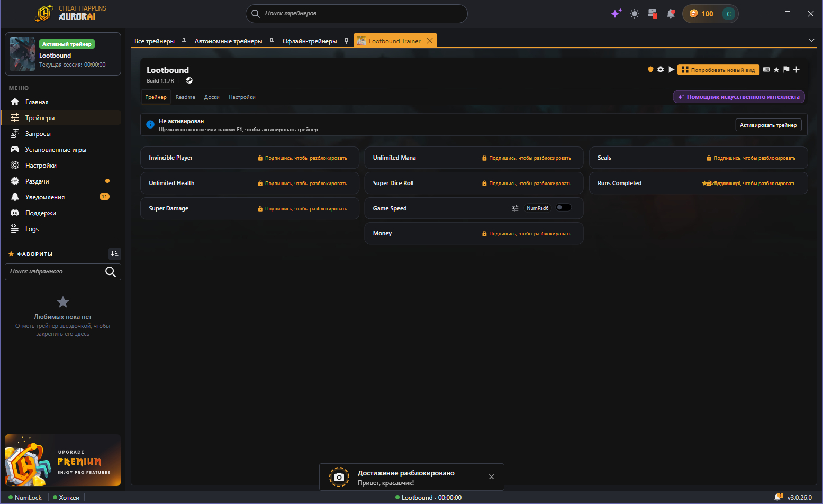Viewport: 823px width, 504px height.
Task: Dismiss the achievement unlocked notification
Action: pos(492,477)
